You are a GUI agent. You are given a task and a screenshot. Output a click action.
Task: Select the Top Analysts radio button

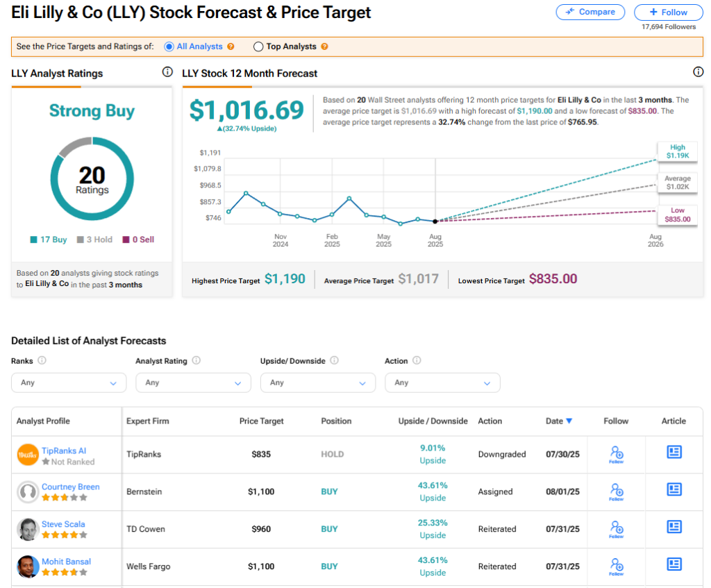tap(258, 47)
